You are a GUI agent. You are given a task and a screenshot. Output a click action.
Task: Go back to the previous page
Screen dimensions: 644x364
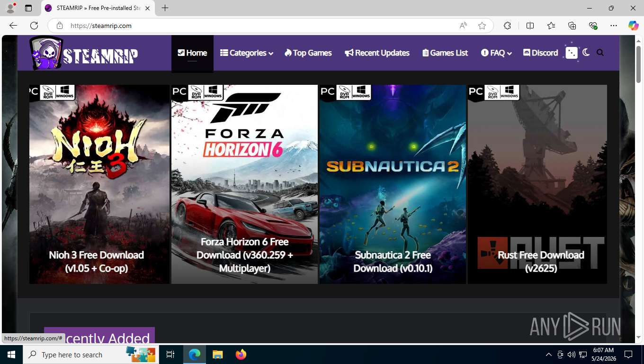(13, 26)
